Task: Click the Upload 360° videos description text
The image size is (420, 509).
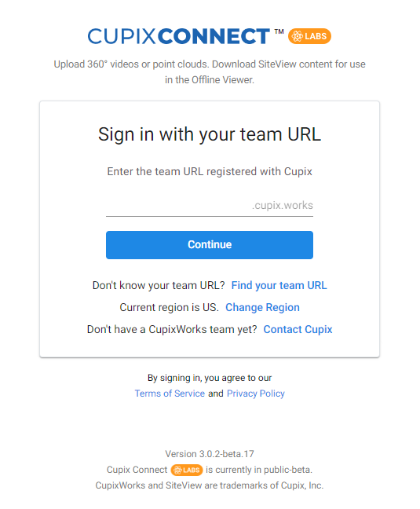Action: tap(210, 71)
